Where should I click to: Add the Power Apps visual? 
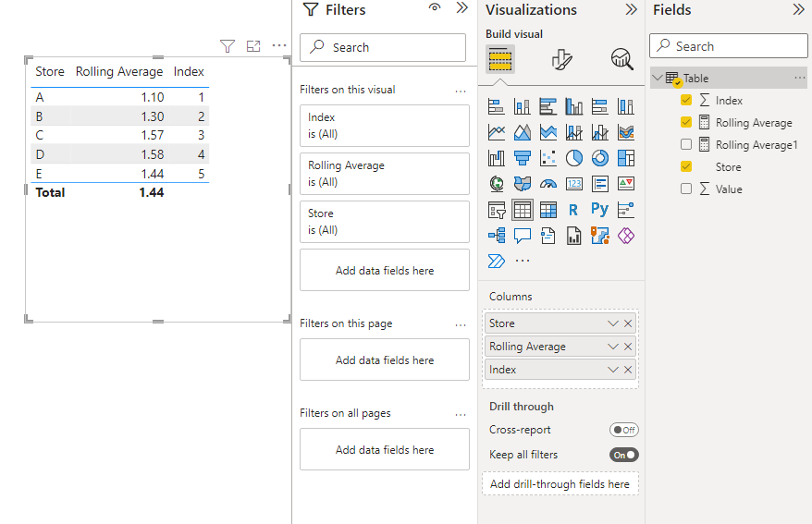click(x=625, y=236)
